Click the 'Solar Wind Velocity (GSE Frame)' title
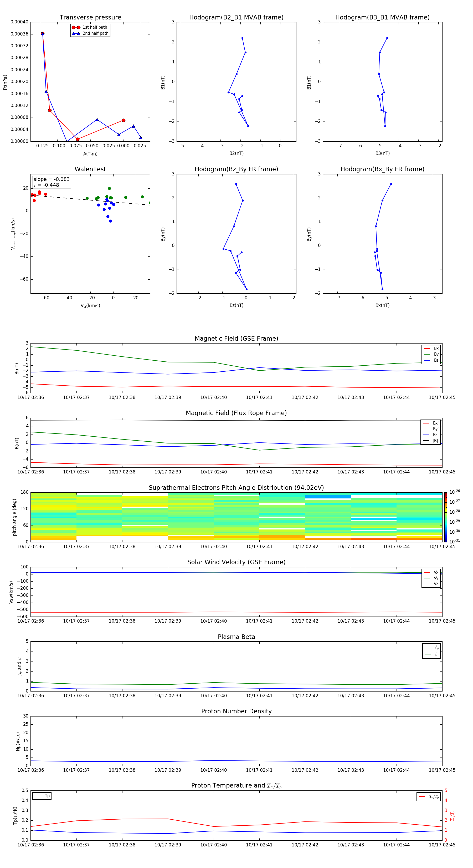The image size is (473, 868). 236,562
